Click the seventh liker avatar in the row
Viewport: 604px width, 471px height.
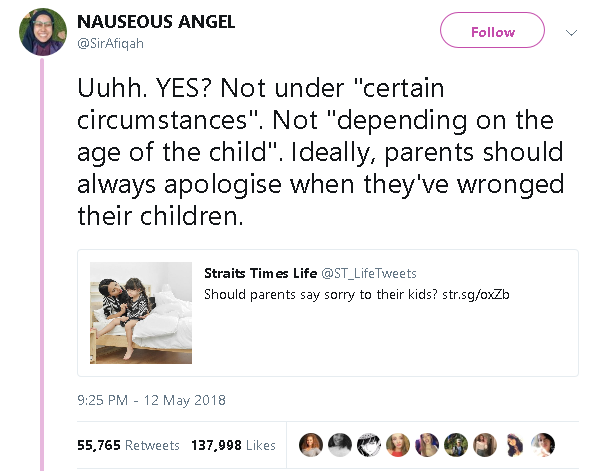pyautogui.click(x=485, y=444)
